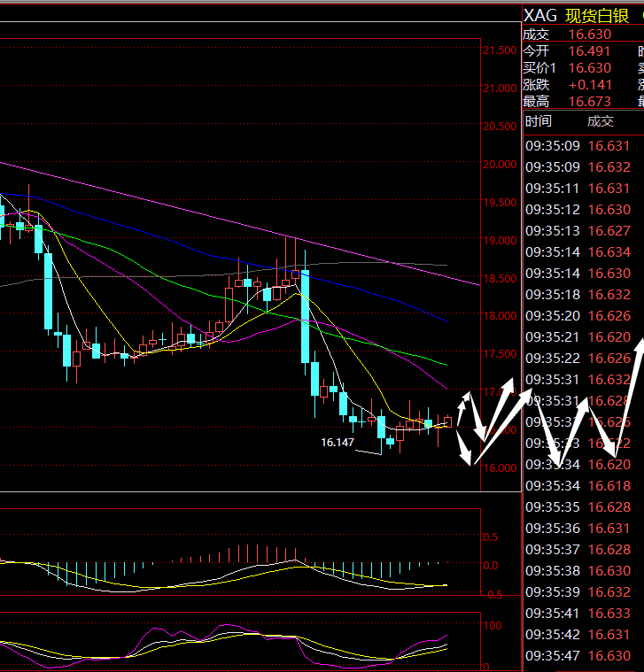Click the 09:35:35 timestamp
644x672 pixels.
[x=552, y=507]
